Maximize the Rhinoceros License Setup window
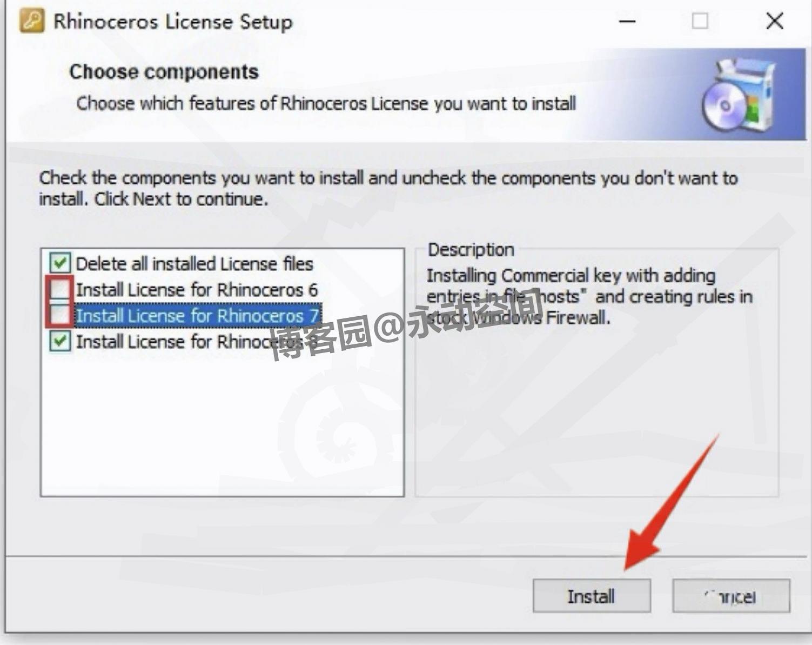The width and height of the screenshot is (812, 645). [700, 21]
